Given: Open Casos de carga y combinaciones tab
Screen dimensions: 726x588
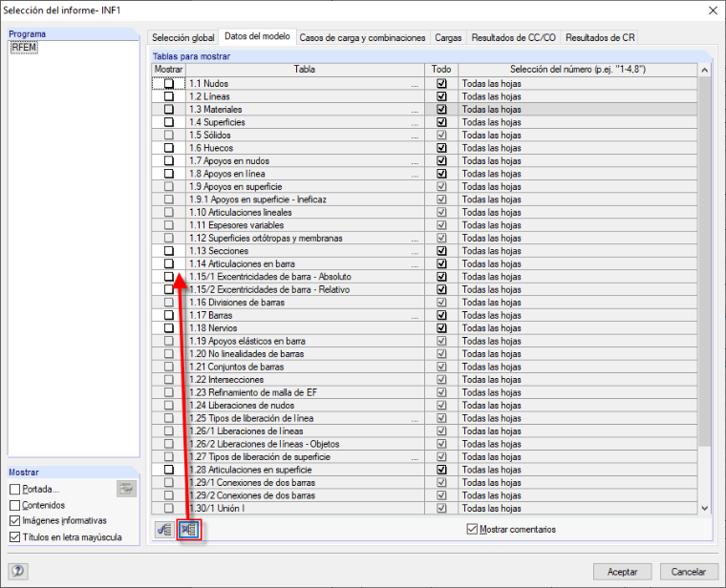Looking at the screenshot, I should (363, 37).
